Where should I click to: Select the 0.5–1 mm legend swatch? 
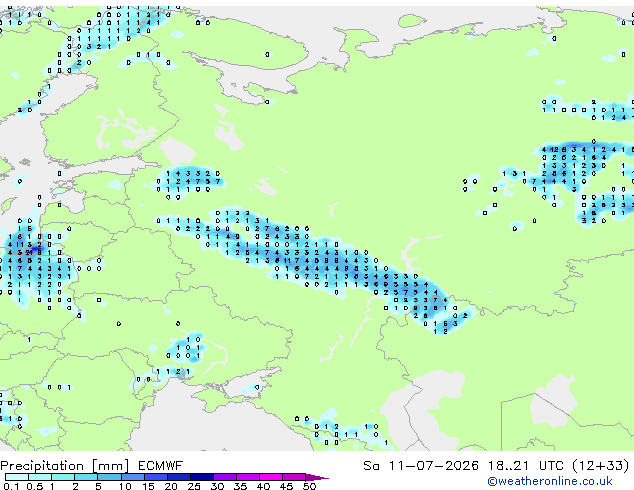click(40, 477)
